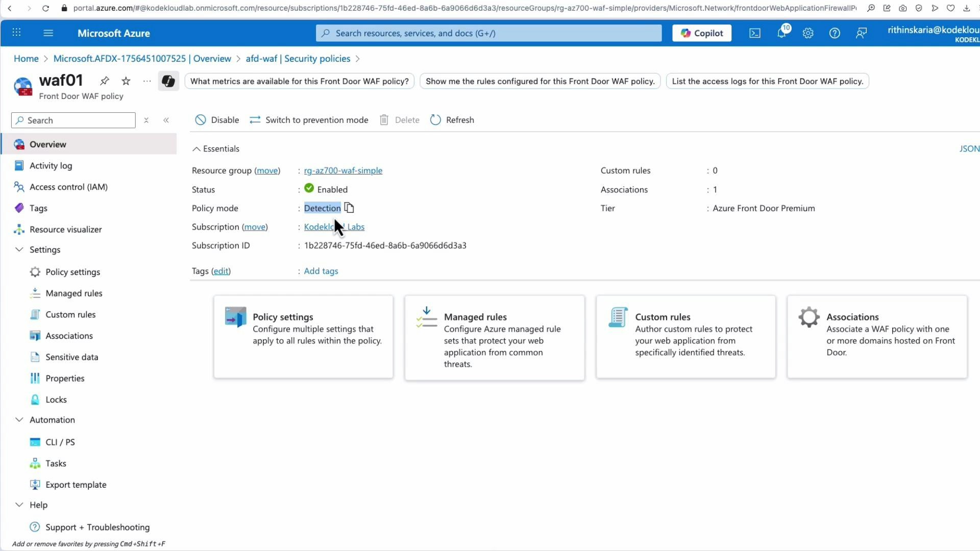Open the ellipsis menu beside the favorites star
This screenshot has height=551, width=980.
click(x=146, y=81)
